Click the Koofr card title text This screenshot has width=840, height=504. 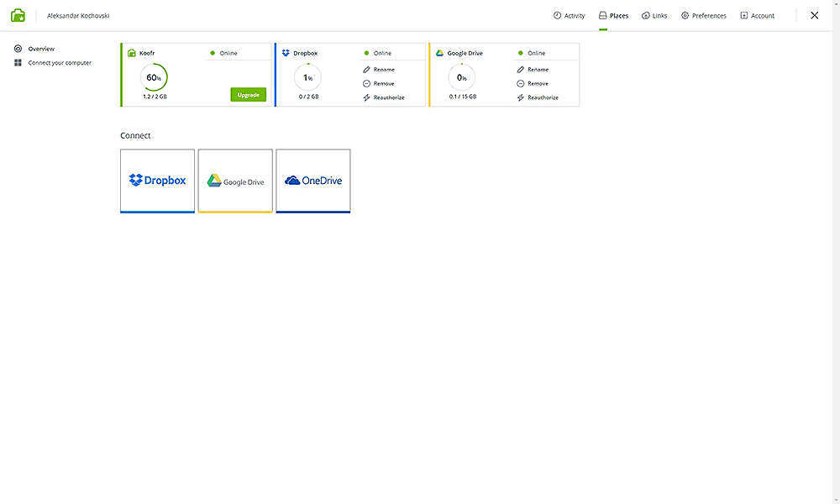coord(147,53)
